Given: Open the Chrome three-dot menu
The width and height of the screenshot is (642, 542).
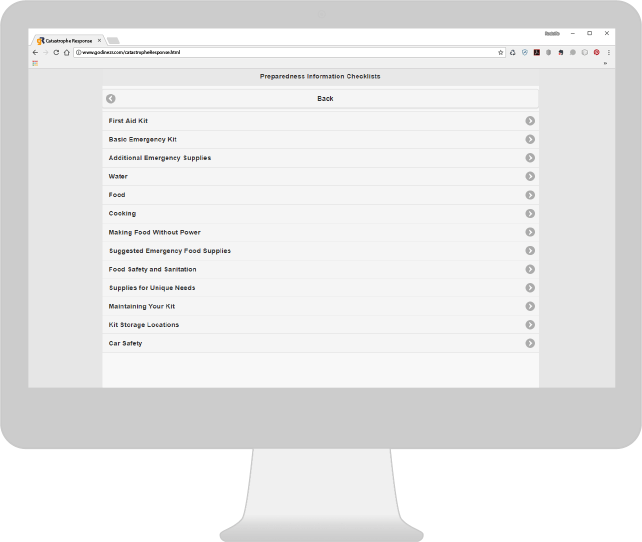Looking at the screenshot, I should click(x=609, y=52).
